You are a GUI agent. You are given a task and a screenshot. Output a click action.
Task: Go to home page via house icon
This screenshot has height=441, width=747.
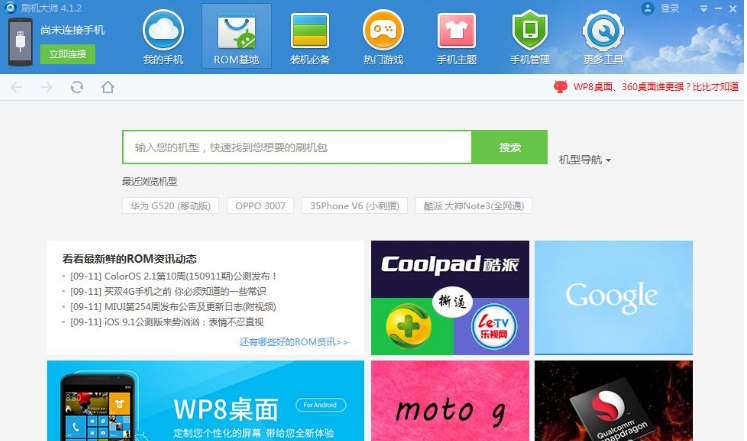tap(108, 88)
